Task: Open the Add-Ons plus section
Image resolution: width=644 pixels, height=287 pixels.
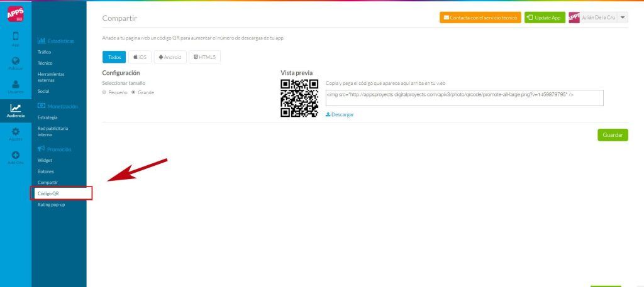Action: click(16, 158)
